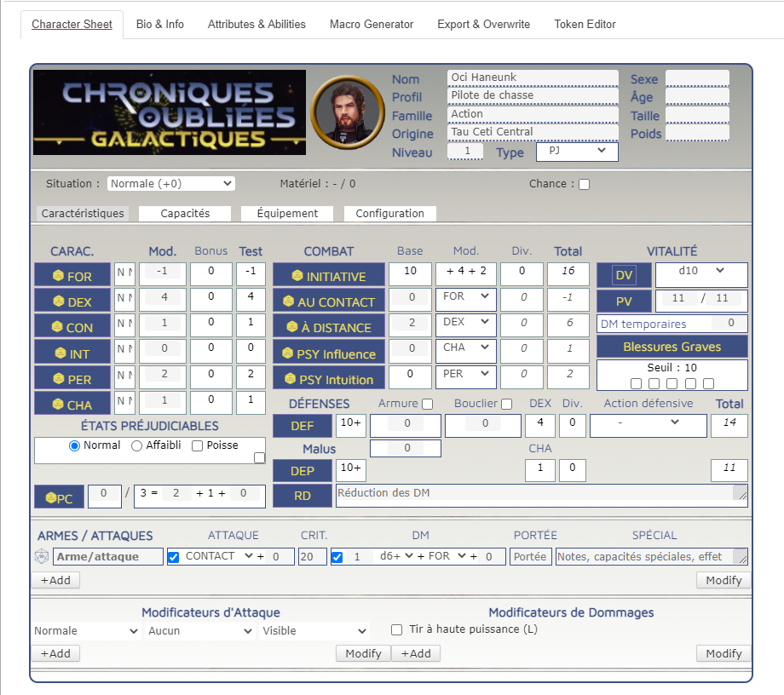Roll the PC points dice button
The image size is (784, 695).
59,497
